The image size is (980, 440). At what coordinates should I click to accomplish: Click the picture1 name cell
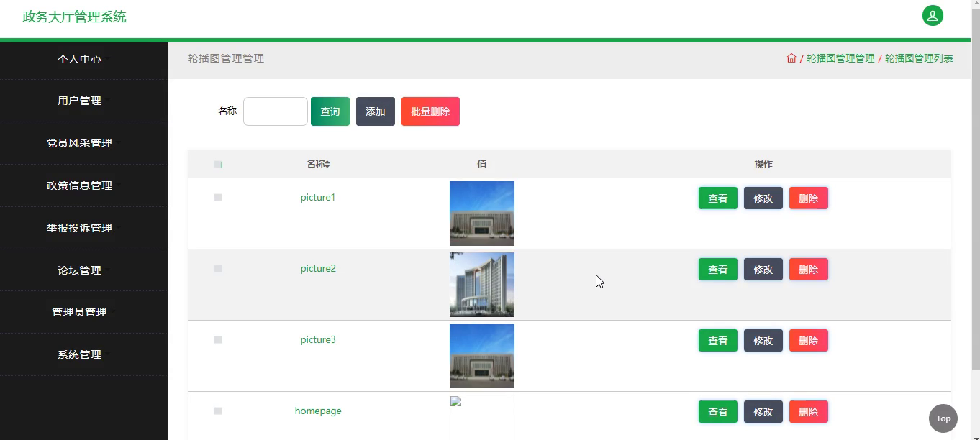point(318,198)
